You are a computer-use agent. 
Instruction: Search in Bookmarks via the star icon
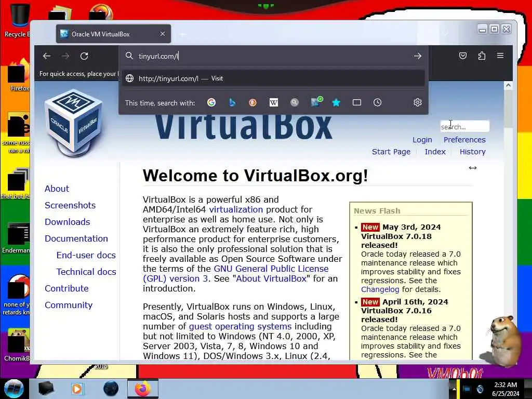pyautogui.click(x=336, y=102)
